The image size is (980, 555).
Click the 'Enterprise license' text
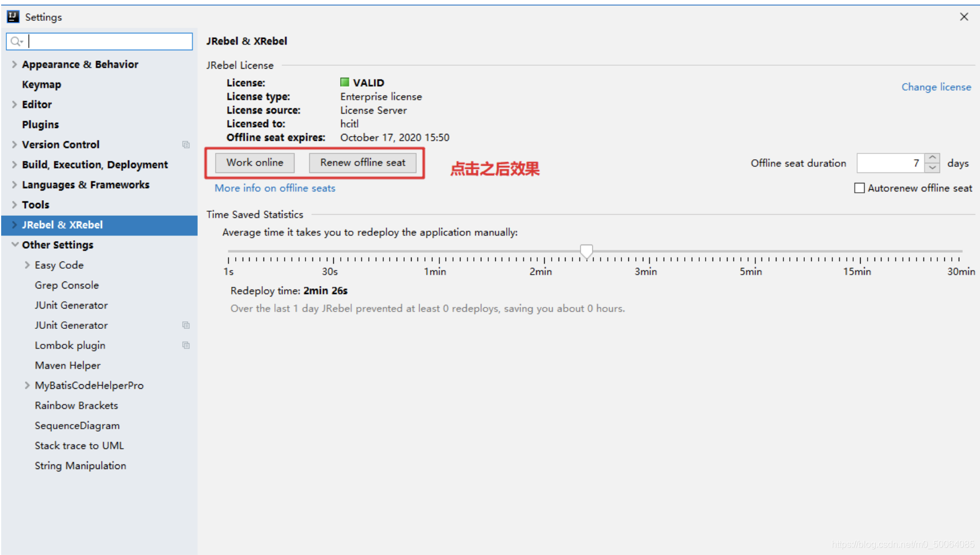point(381,97)
